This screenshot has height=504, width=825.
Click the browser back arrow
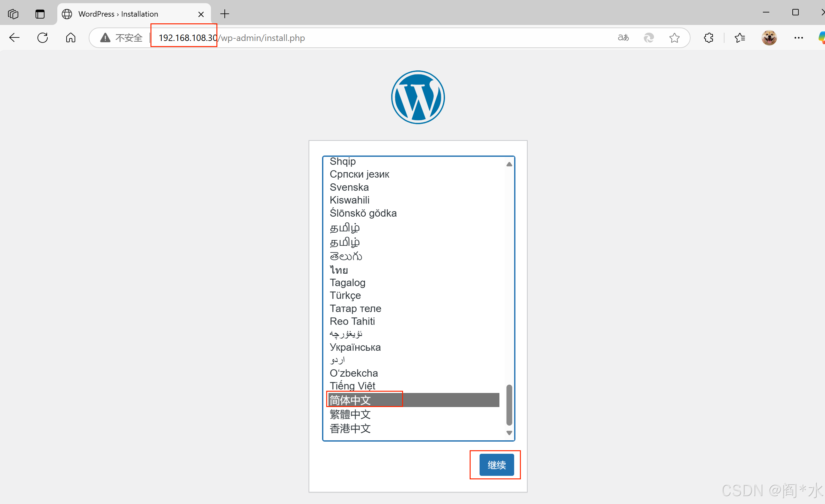coord(14,37)
